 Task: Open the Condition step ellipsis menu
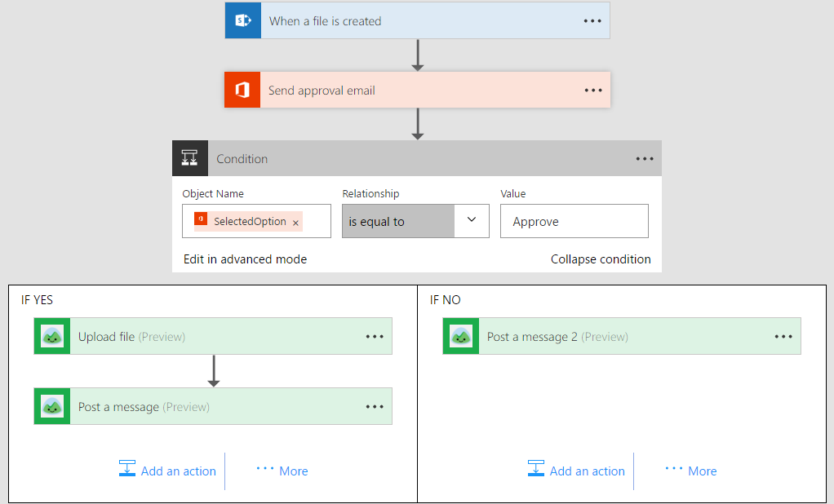point(645,159)
